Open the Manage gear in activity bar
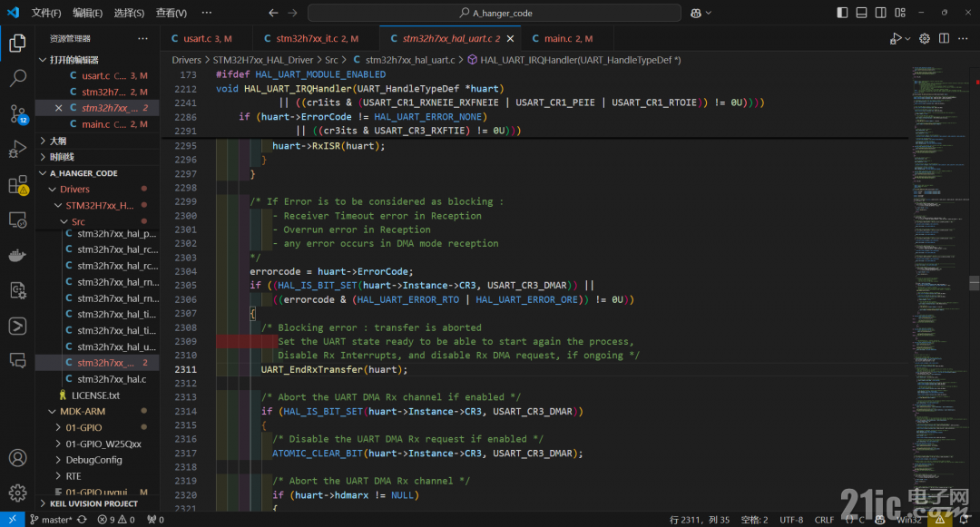Viewport: 980px width, 527px height. [x=17, y=493]
